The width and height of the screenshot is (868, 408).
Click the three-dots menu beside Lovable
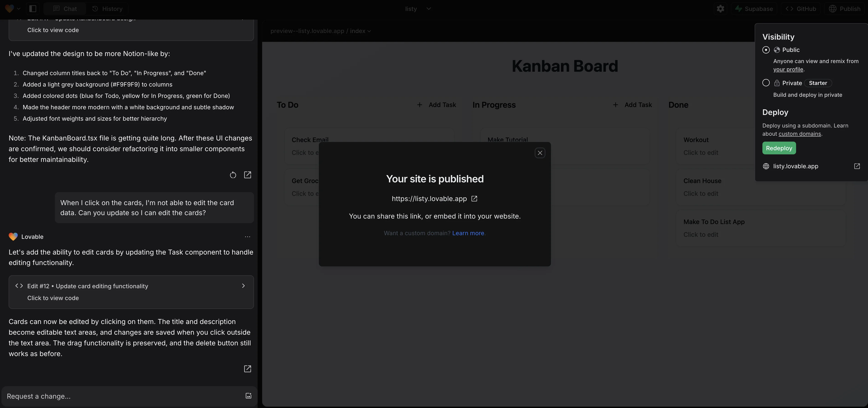[248, 237]
